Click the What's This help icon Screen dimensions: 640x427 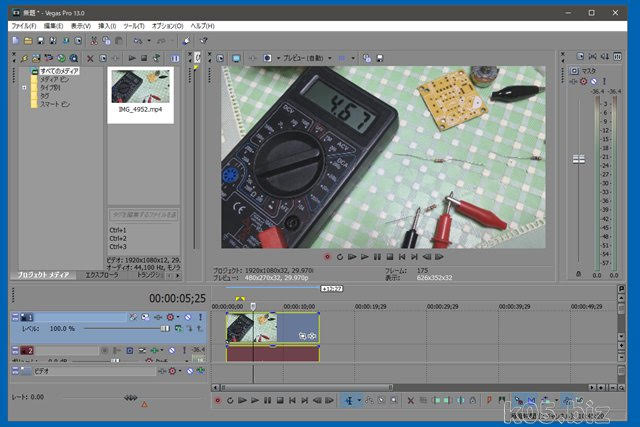pyautogui.click(x=203, y=40)
